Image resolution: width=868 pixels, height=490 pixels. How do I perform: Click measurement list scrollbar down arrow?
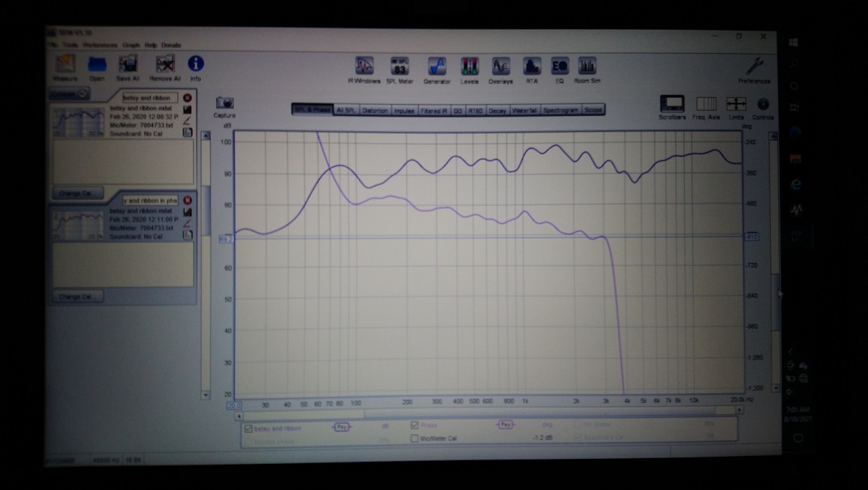pos(205,395)
